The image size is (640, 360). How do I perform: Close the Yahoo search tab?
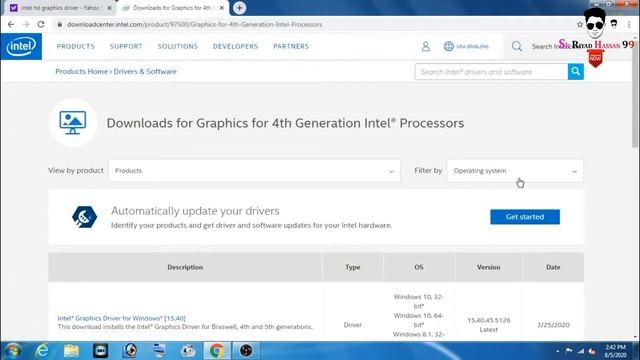tap(109, 8)
